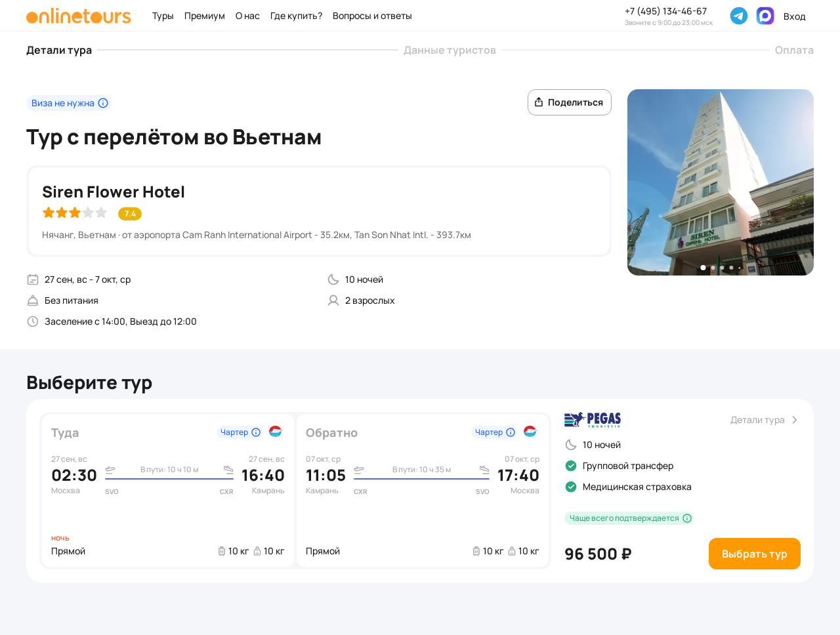Viewport: 840px width, 635px height.
Task: Click the 02:30 departure time
Action: click(x=74, y=476)
